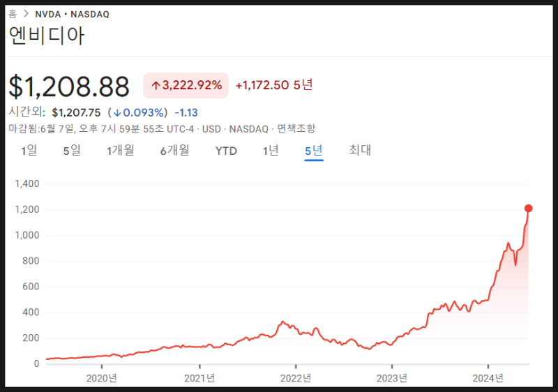The image size is (558, 392).
Task: Click the 1,200 y-axis label
Action: 27,209
